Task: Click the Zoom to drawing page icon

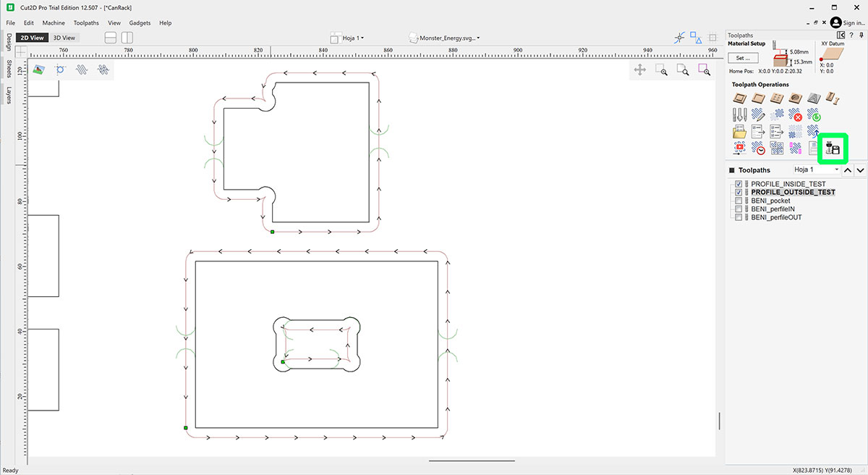Action: pyautogui.click(x=682, y=70)
